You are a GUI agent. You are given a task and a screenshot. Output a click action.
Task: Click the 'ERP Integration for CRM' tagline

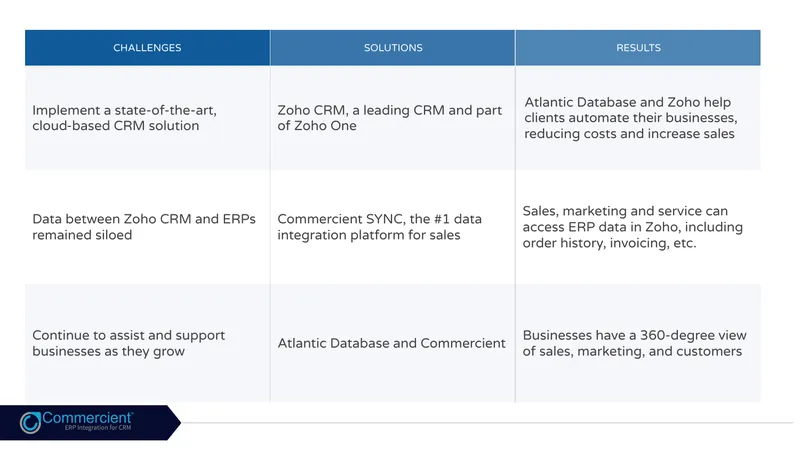click(98, 428)
